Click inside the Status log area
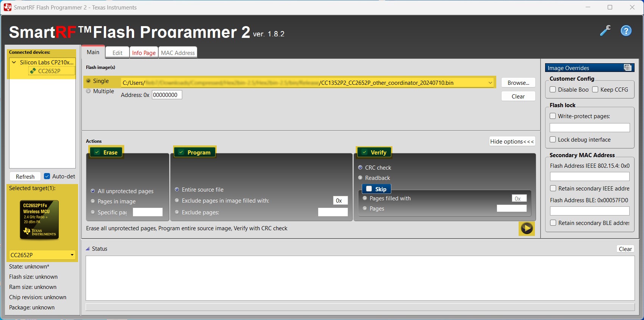644x320 pixels. pos(360,278)
